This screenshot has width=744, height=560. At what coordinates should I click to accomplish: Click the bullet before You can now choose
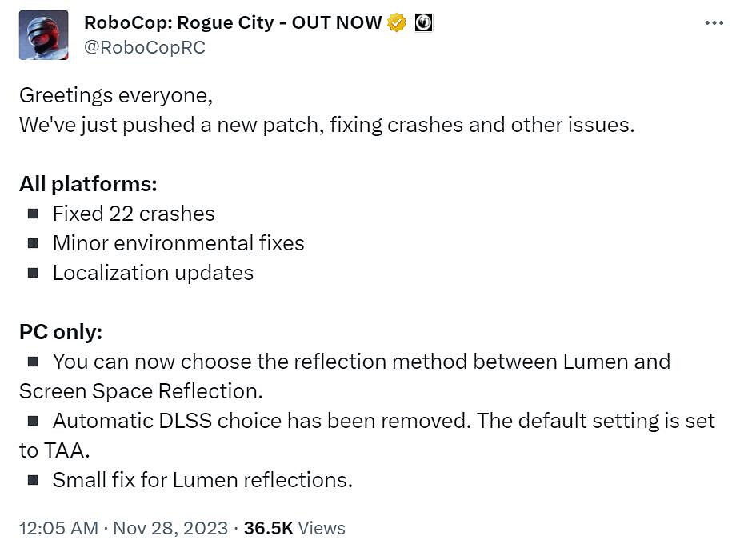click(x=33, y=362)
